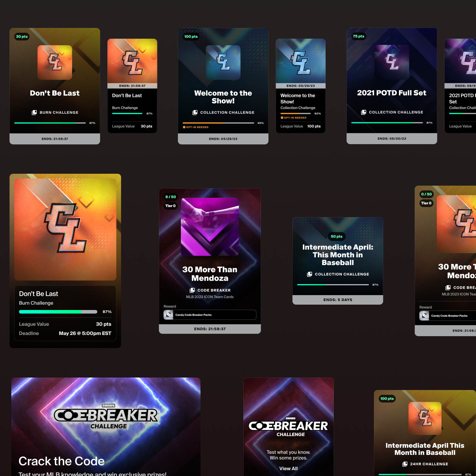The width and height of the screenshot is (476, 476).
Task: Click the orange Opt-In Needed warning icon on the large Welcome card
Action: tap(184, 127)
